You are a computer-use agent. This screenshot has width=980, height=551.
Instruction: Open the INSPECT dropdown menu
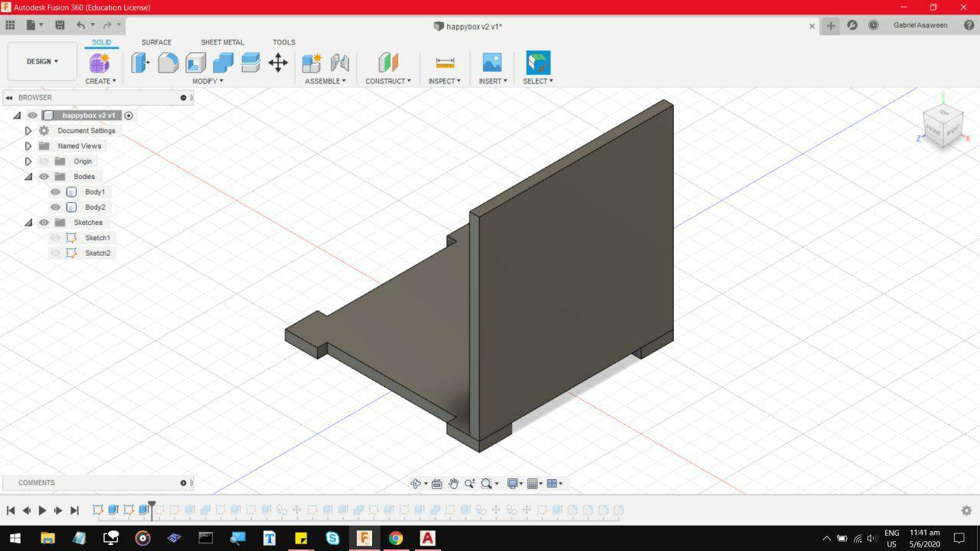(445, 81)
